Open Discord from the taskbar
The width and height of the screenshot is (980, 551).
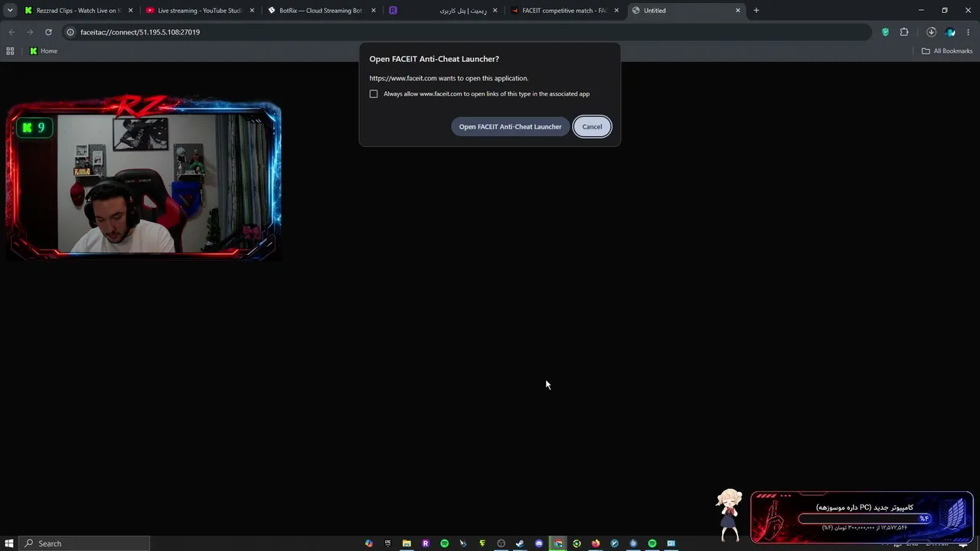(539, 543)
